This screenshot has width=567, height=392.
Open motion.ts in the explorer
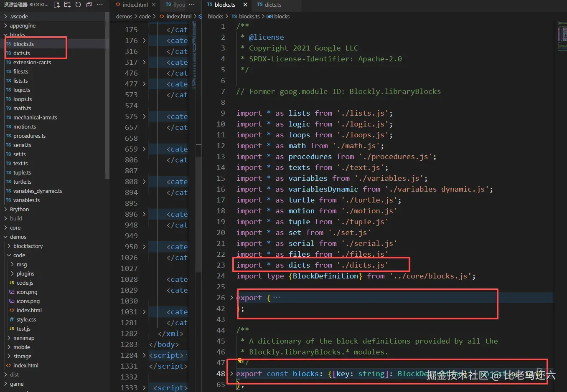[25, 126]
